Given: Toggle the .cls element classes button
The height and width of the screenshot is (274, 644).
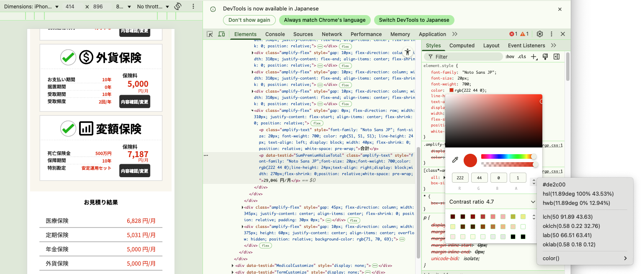Looking at the screenshot, I should click(x=522, y=57).
